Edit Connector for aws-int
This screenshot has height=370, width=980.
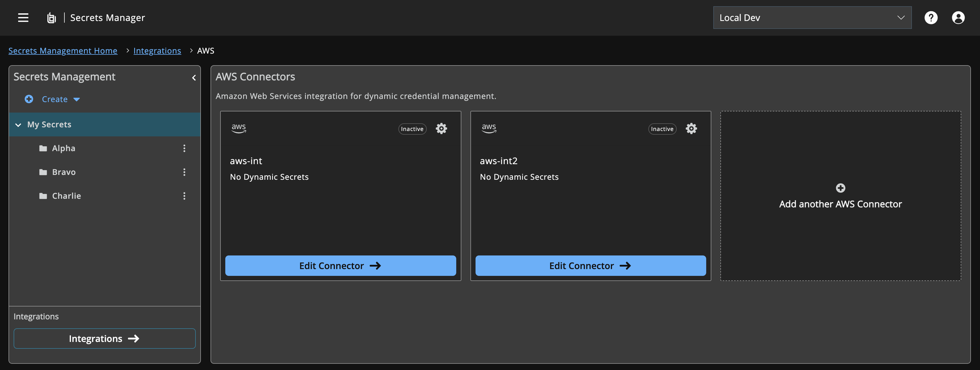coord(340,265)
